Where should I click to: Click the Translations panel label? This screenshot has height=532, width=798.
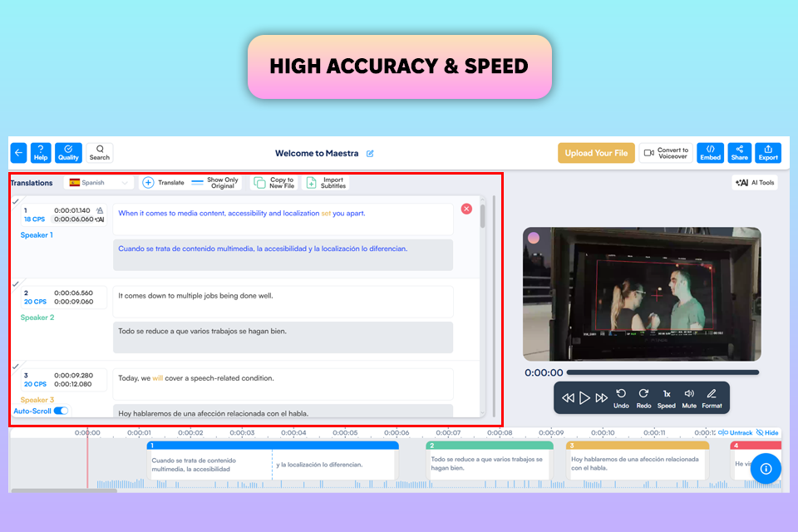point(32,183)
